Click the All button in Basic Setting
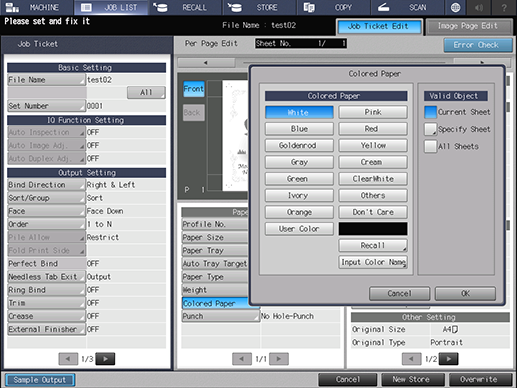The width and height of the screenshot is (517, 388). [x=146, y=93]
